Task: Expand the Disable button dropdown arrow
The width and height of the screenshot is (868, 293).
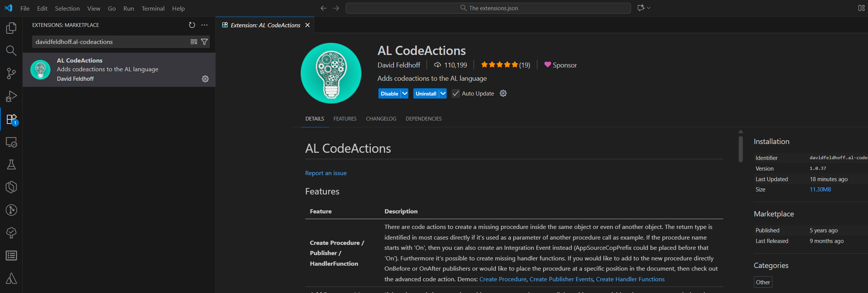Action: [x=405, y=93]
